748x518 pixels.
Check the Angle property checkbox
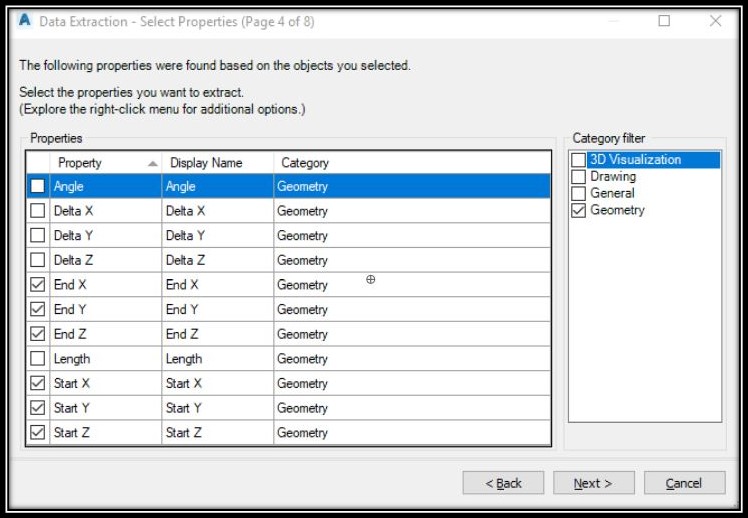click(38, 186)
